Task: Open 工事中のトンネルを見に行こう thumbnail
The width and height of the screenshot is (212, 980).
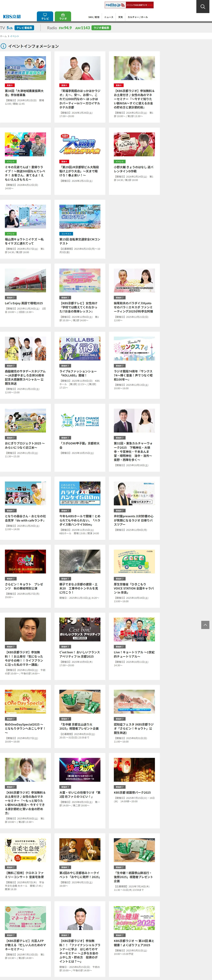Action: pos(80,561)
